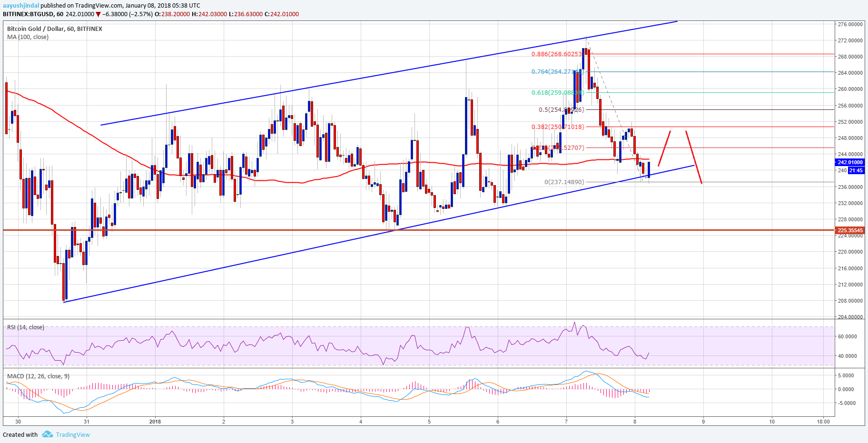Click the TradingView logo icon at bottom
Image resolution: width=868 pixels, height=443 pixels.
click(47, 434)
